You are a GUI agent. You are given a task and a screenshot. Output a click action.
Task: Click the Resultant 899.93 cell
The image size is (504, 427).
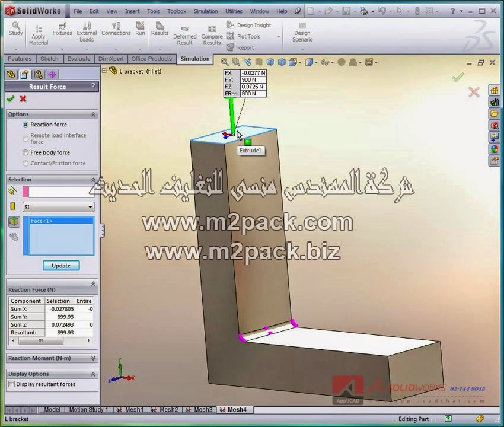point(60,333)
